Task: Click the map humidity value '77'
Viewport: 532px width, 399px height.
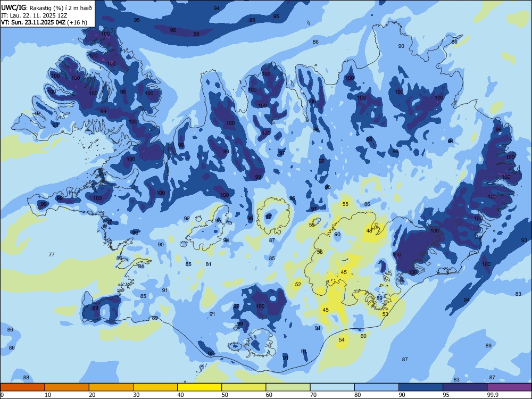Action: [x=52, y=254]
